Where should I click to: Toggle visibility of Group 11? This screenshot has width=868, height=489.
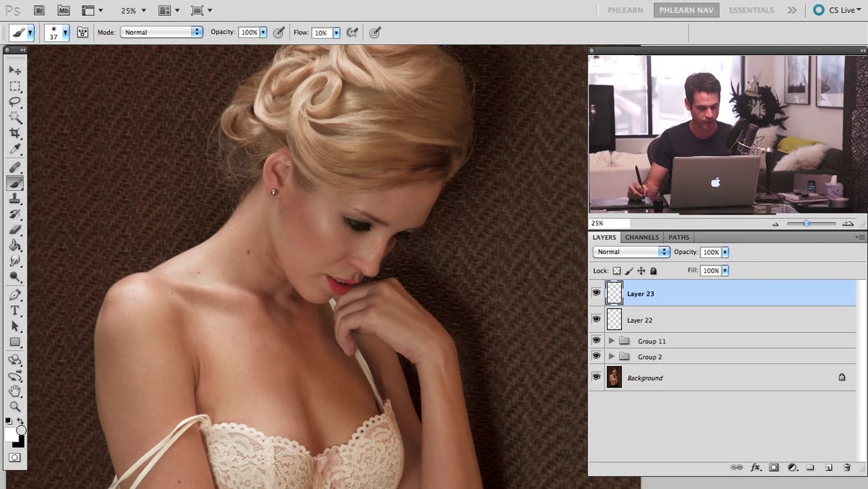tap(597, 340)
